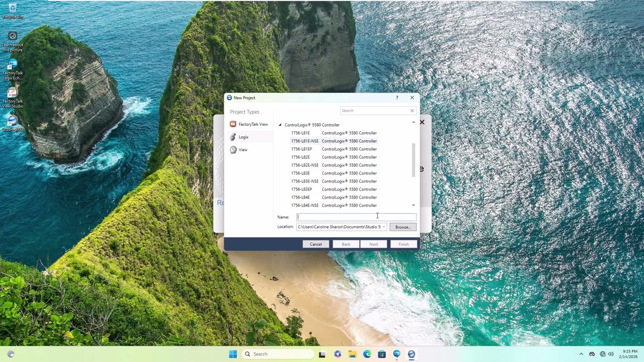644x362 pixels.
Task: Select the FactoryTalk View project type
Action: [249, 124]
